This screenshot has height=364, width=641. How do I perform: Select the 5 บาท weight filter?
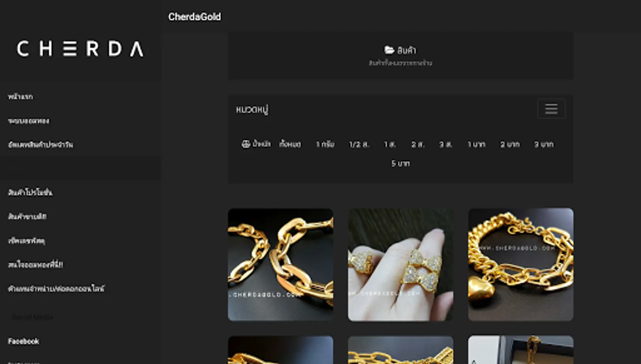[400, 163]
